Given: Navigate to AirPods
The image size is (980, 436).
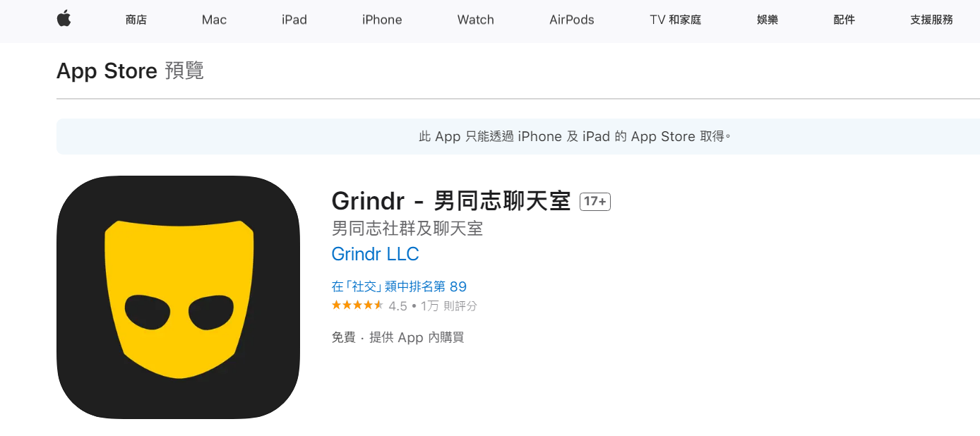Looking at the screenshot, I should point(572,20).
